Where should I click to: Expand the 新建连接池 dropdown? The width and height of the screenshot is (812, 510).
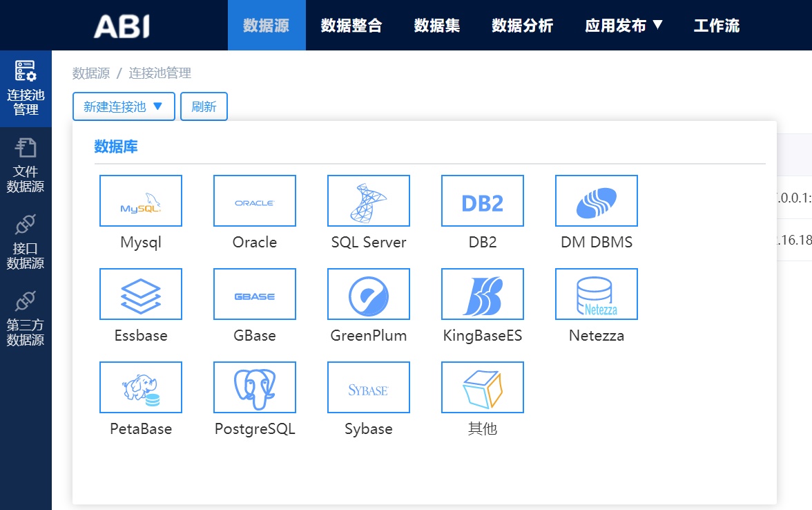124,106
